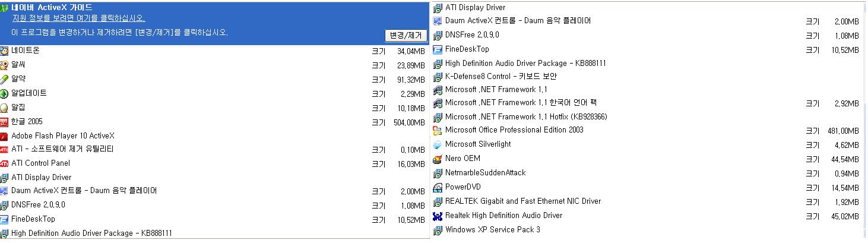Select the Windows XP Service Pack 3 icon

438,231
